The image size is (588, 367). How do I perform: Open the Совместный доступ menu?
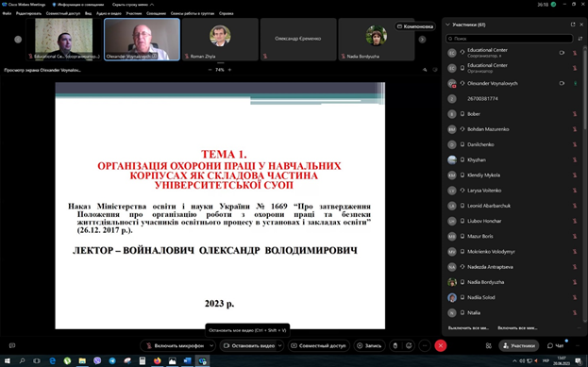[63, 13]
